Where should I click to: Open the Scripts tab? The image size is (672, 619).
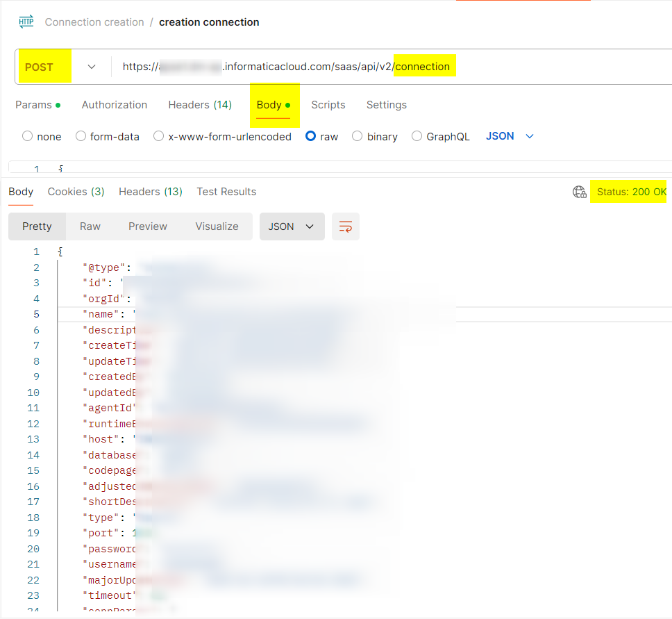(x=328, y=105)
